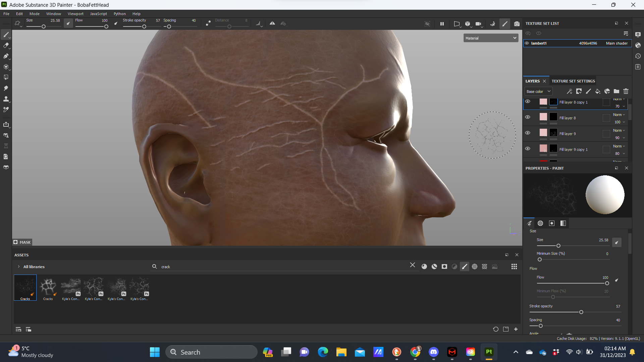Open the Texture Set List settings dropdown
The image size is (644, 362).
point(626,34)
